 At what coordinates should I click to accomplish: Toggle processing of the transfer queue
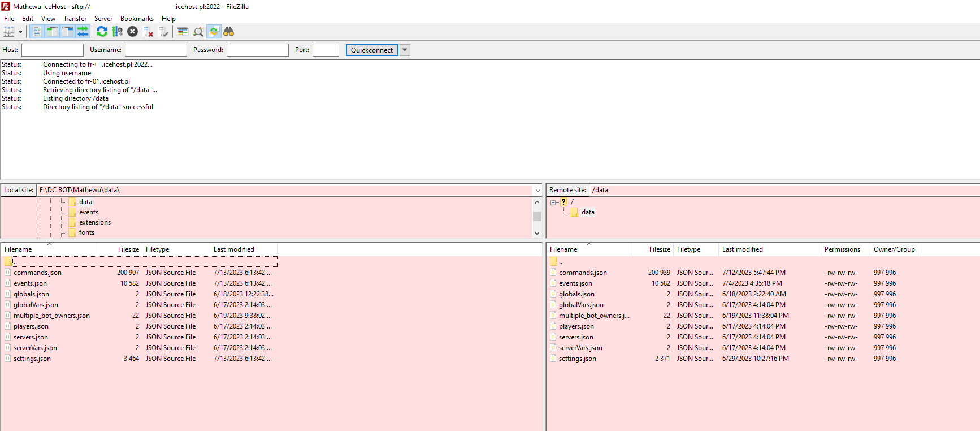(117, 32)
